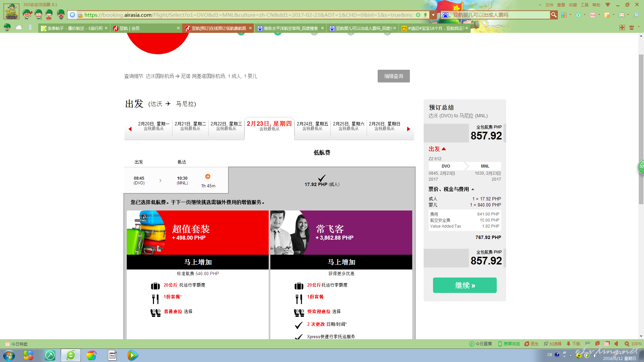Click 医生 browser doctor icon
Image resolution: width=644 pixels, height=362 pixels.
532,344
